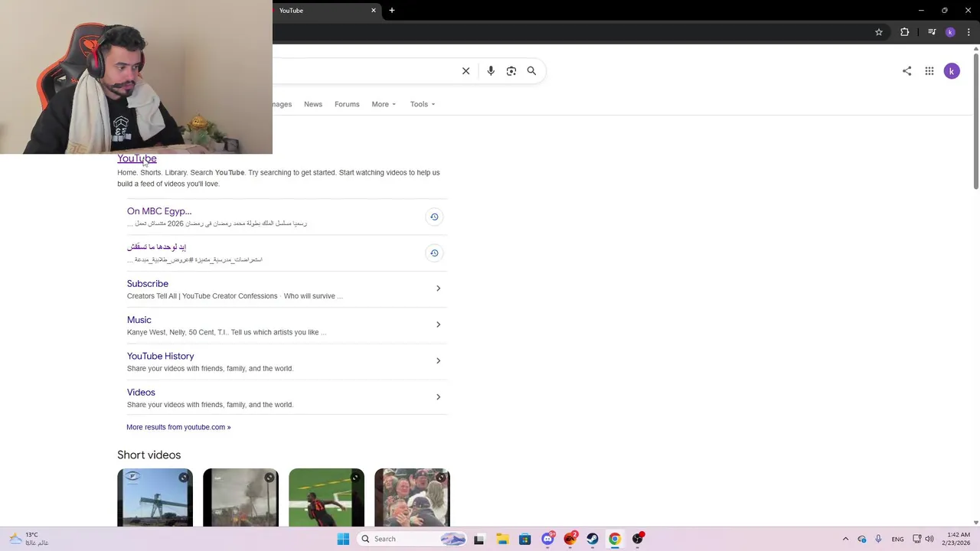Click the share icon near Google apps
This screenshot has width=980, height=551.
pyautogui.click(x=906, y=71)
